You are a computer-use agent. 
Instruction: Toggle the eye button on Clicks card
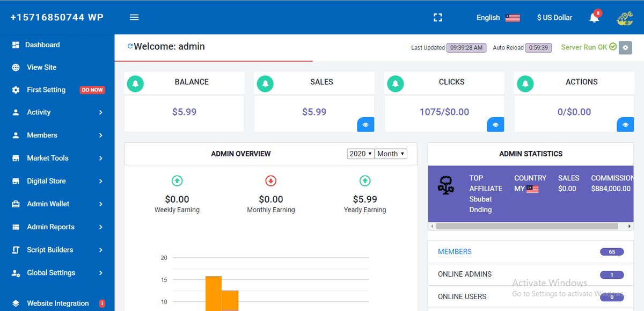[495, 125]
